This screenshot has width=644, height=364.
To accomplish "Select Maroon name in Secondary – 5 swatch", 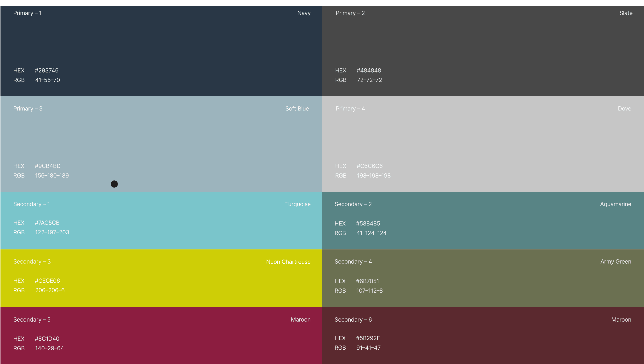I will tap(301, 320).
